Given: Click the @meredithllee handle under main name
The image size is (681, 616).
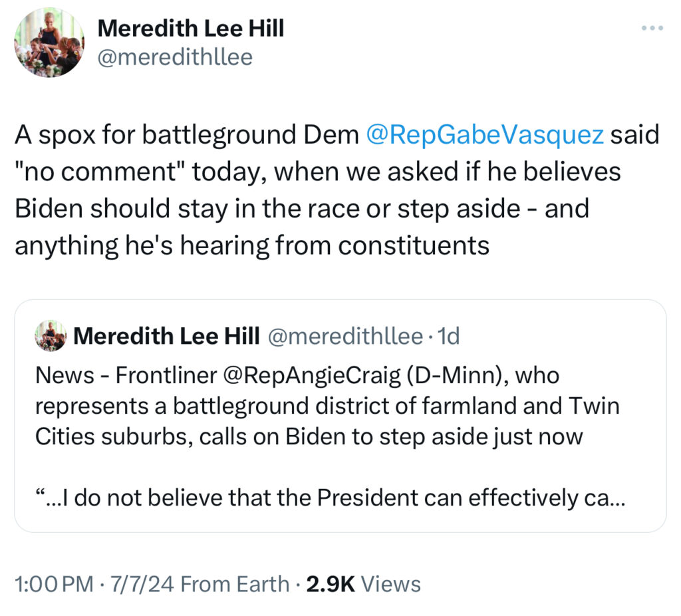Looking at the screenshot, I should coord(175,57).
